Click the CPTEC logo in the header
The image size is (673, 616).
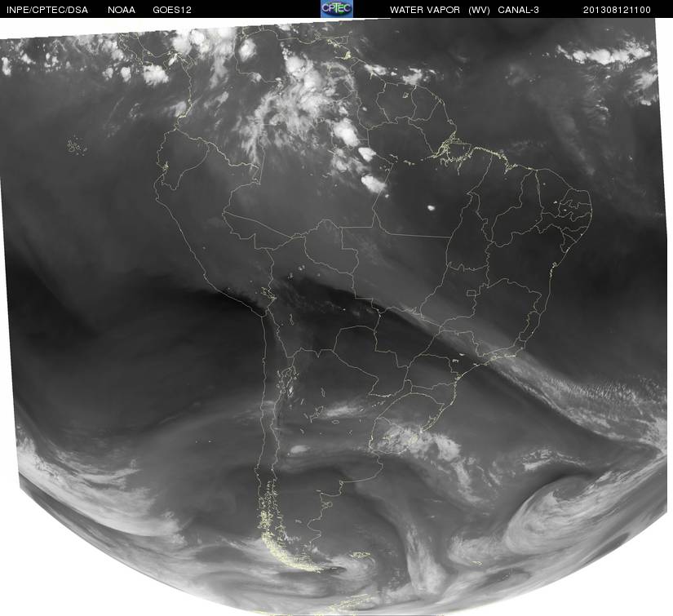tap(336, 9)
